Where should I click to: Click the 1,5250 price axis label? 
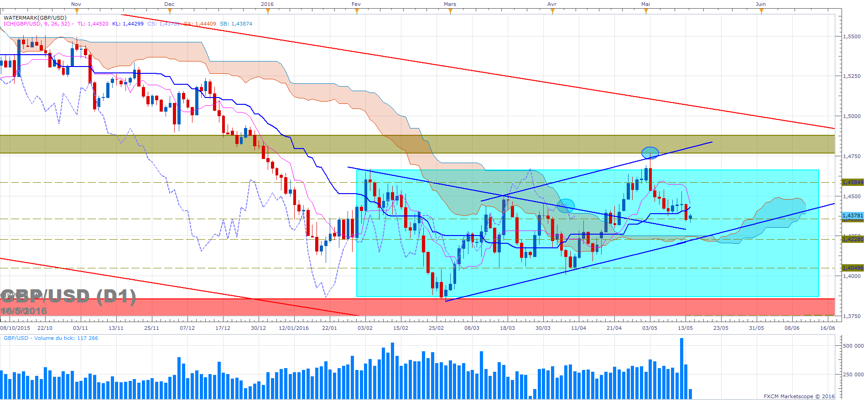852,76
